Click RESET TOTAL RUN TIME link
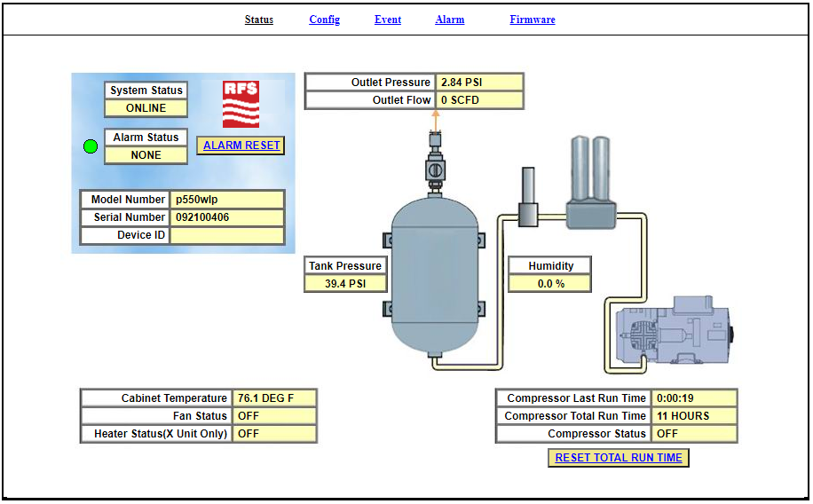 click(619, 458)
